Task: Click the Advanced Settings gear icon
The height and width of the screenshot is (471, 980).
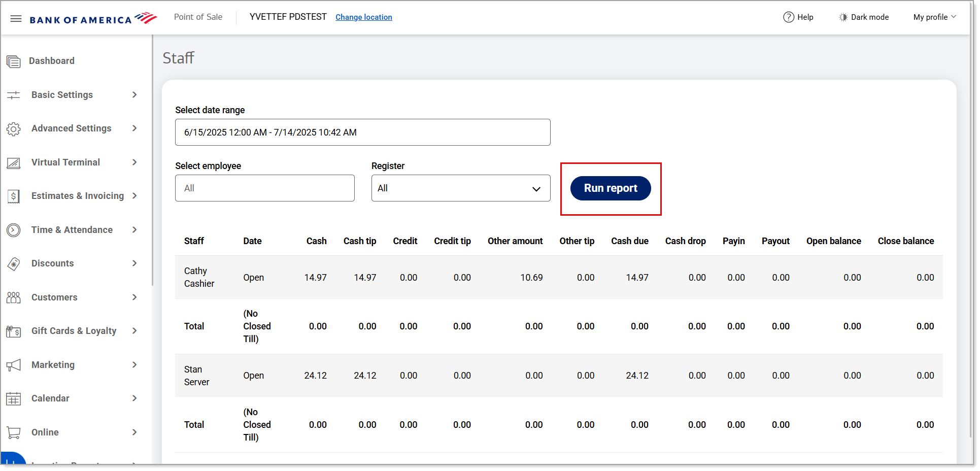Action: click(x=14, y=129)
